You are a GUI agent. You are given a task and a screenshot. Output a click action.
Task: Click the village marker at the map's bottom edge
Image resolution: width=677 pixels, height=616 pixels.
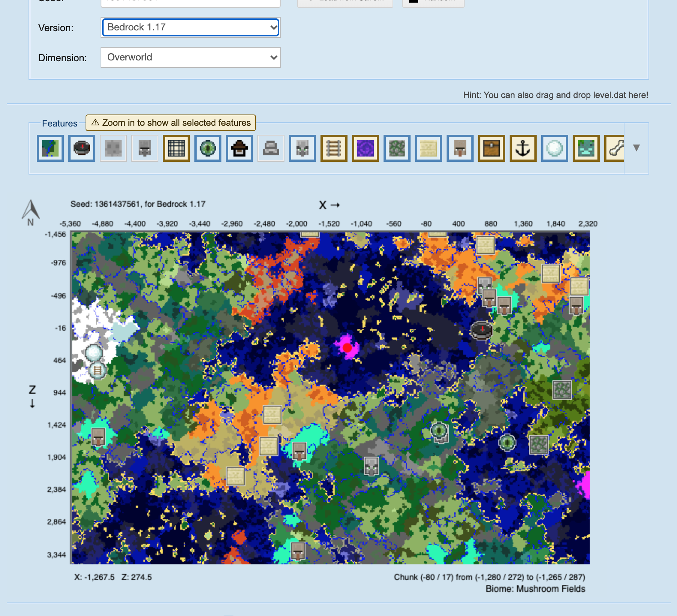click(298, 551)
